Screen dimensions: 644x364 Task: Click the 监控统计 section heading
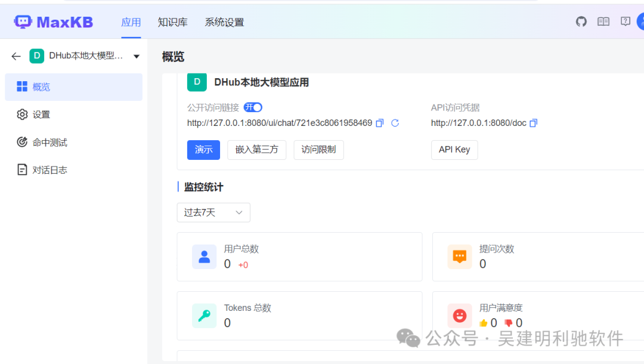(203, 187)
